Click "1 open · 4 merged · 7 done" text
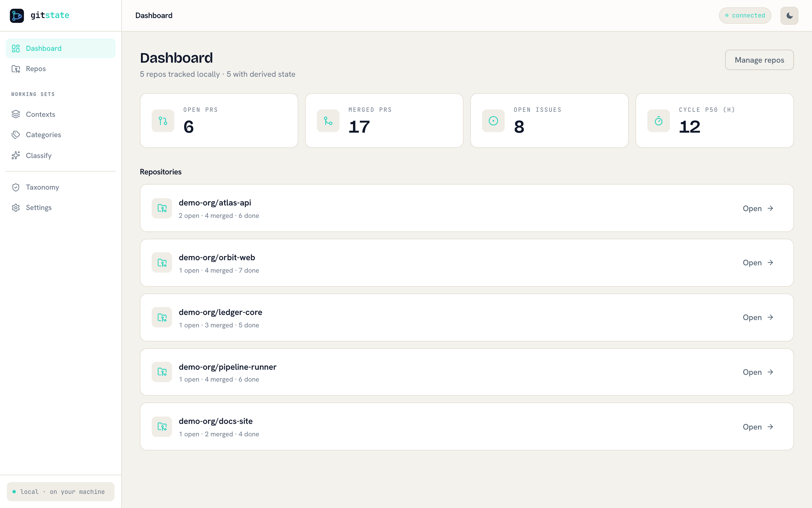812x508 pixels. [x=219, y=270]
